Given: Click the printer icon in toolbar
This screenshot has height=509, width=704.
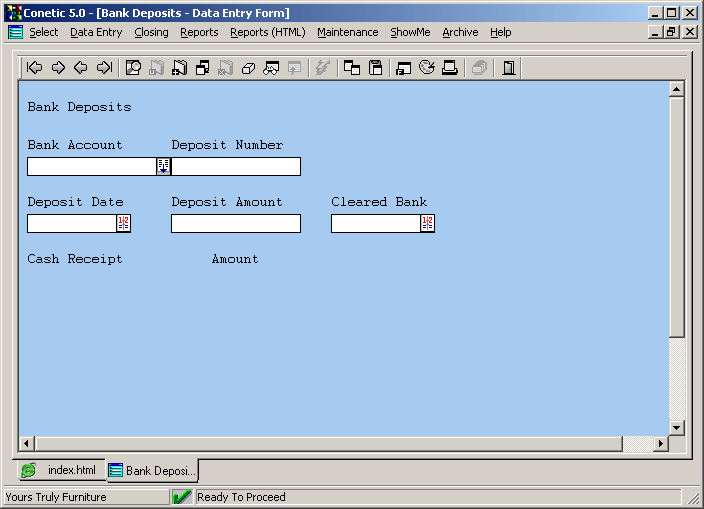Looking at the screenshot, I should (450, 68).
